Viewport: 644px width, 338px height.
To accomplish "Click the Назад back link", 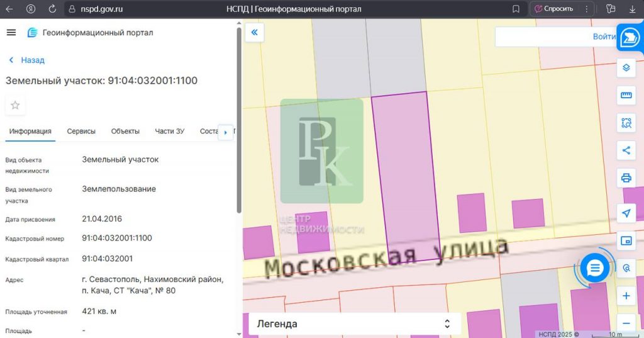I will 27,60.
